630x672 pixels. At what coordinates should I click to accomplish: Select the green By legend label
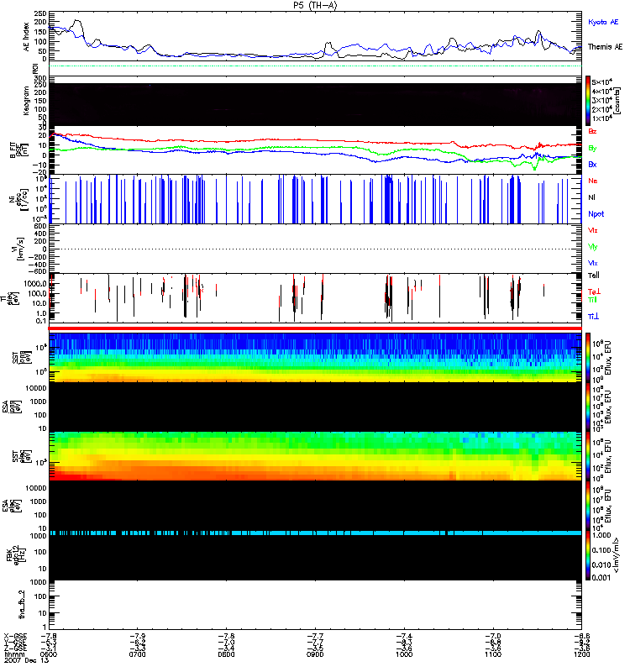click(x=593, y=148)
